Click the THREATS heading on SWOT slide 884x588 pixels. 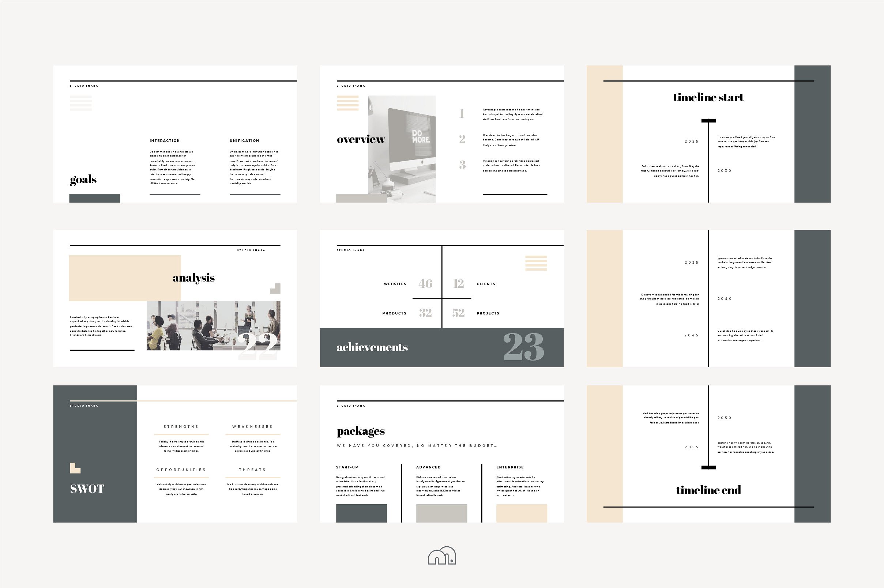coord(252,470)
